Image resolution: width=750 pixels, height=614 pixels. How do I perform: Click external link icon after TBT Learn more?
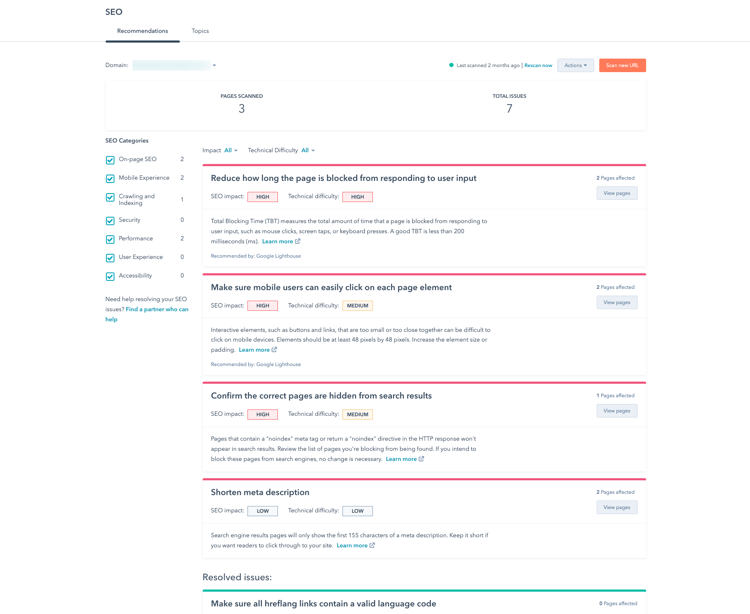[298, 241]
